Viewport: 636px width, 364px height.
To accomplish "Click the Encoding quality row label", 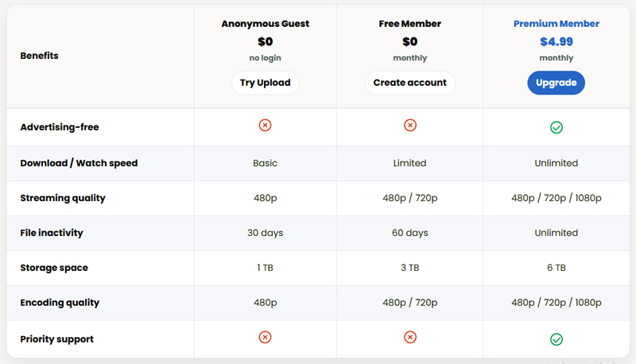I will [60, 303].
